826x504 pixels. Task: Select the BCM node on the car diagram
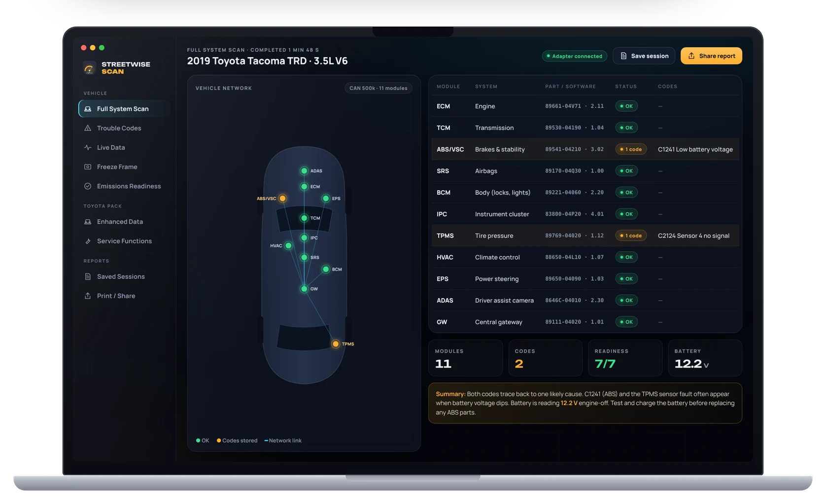pos(326,269)
